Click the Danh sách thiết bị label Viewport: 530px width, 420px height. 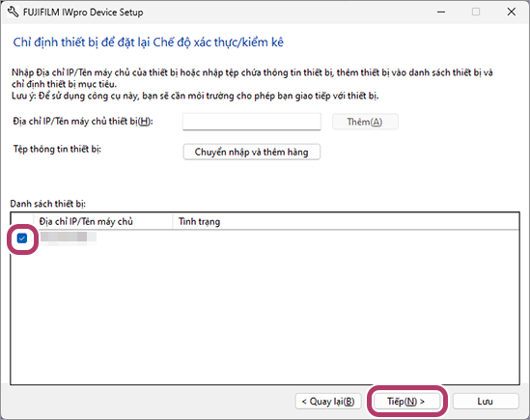click(48, 204)
